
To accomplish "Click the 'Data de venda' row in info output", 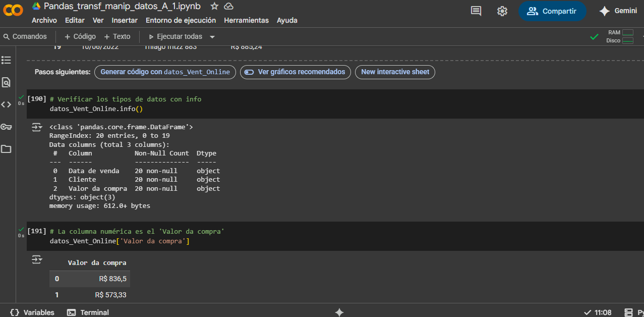I will (x=135, y=171).
